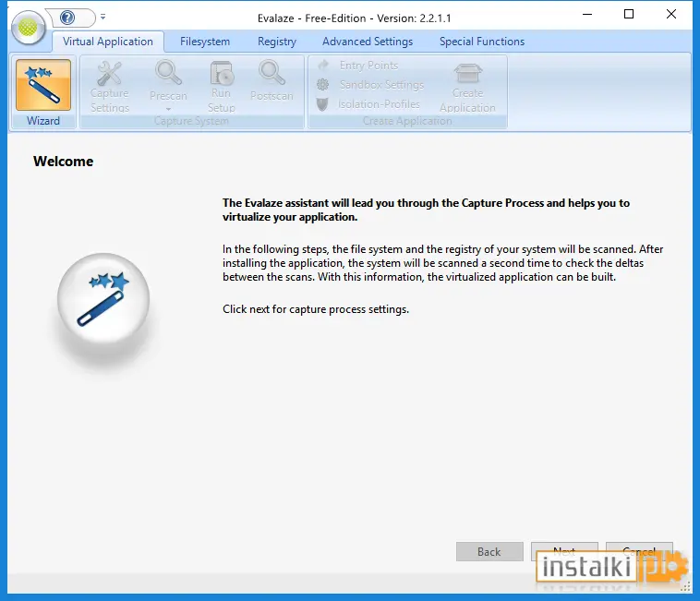The height and width of the screenshot is (601, 700).
Task: Switch to the Filesystem tab
Action: (x=205, y=42)
